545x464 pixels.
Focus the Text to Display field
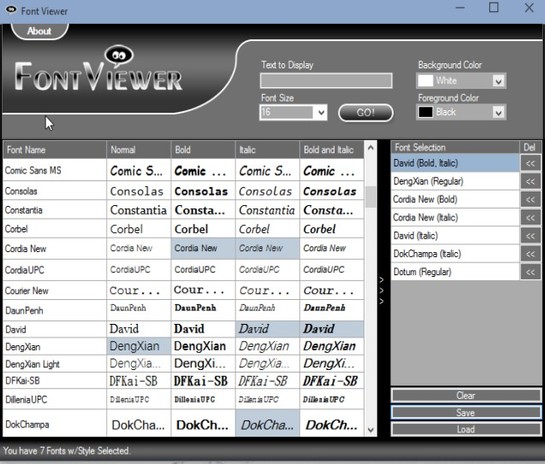point(326,81)
